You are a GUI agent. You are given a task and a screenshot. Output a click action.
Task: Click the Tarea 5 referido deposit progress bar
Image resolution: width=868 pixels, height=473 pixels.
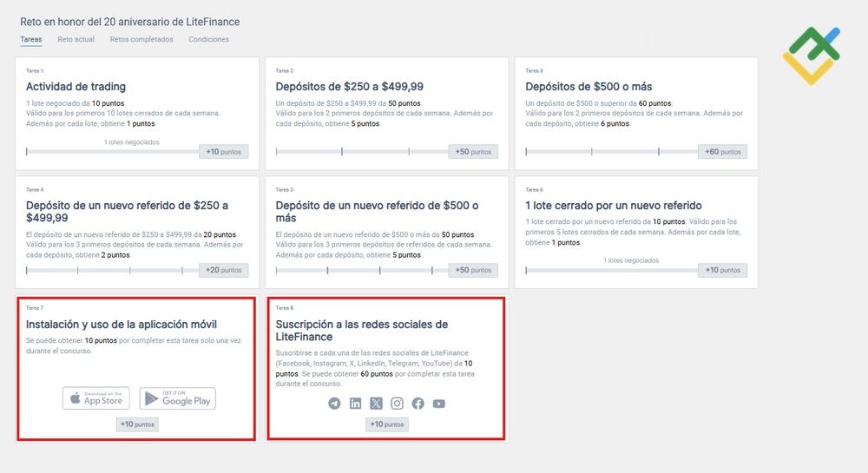pos(362,270)
